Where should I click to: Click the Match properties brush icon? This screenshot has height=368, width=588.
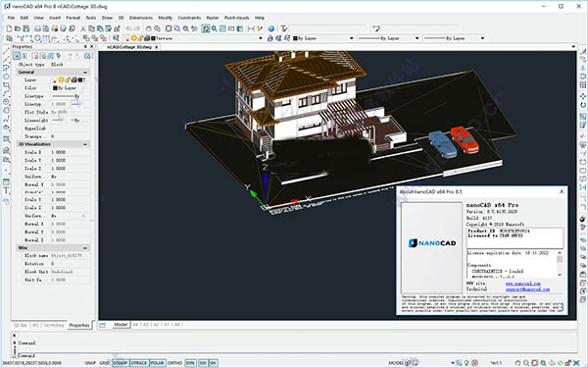coord(117,28)
